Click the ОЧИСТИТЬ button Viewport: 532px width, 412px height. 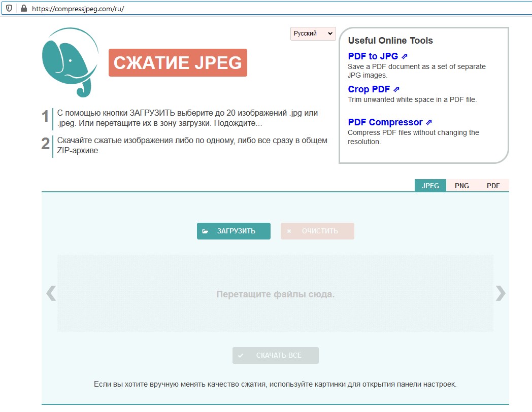[317, 231]
